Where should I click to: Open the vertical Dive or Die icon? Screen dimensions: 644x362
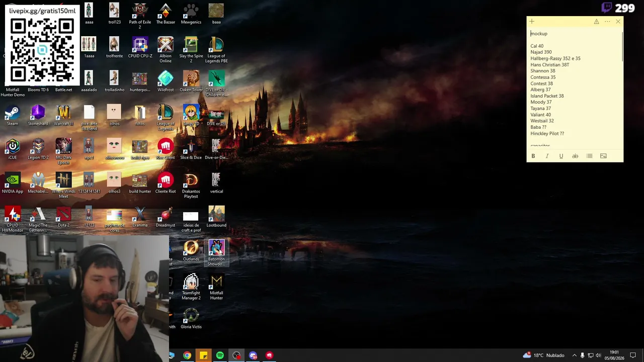point(216,183)
